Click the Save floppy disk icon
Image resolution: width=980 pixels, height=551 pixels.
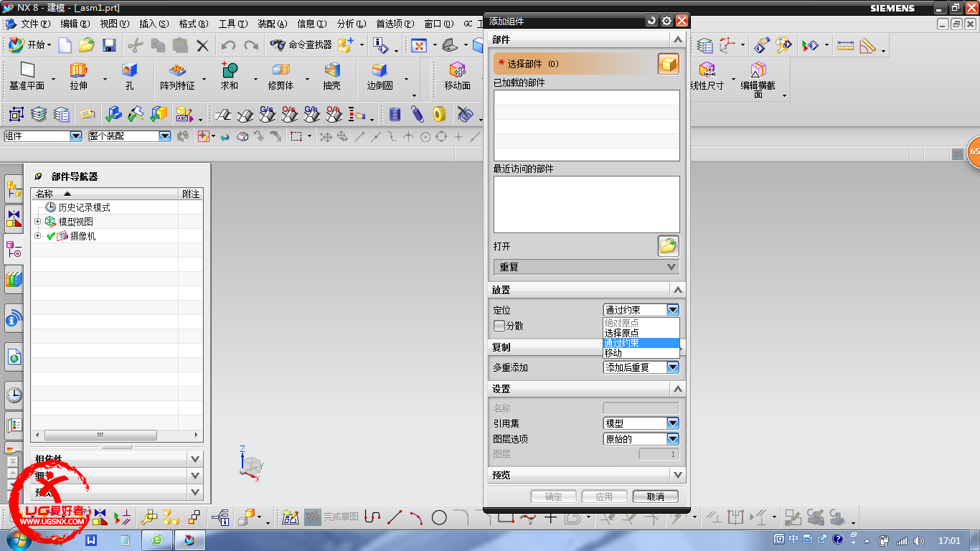(x=109, y=45)
